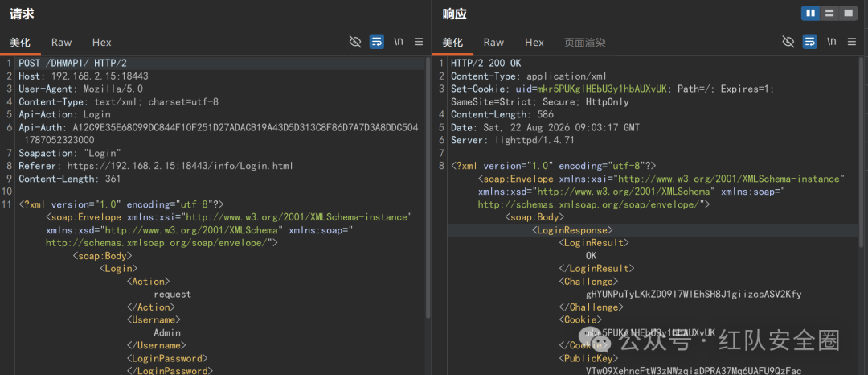Select top-bottom stacked layout icon
Image resolution: width=868 pixels, height=375 pixels.
(x=829, y=14)
